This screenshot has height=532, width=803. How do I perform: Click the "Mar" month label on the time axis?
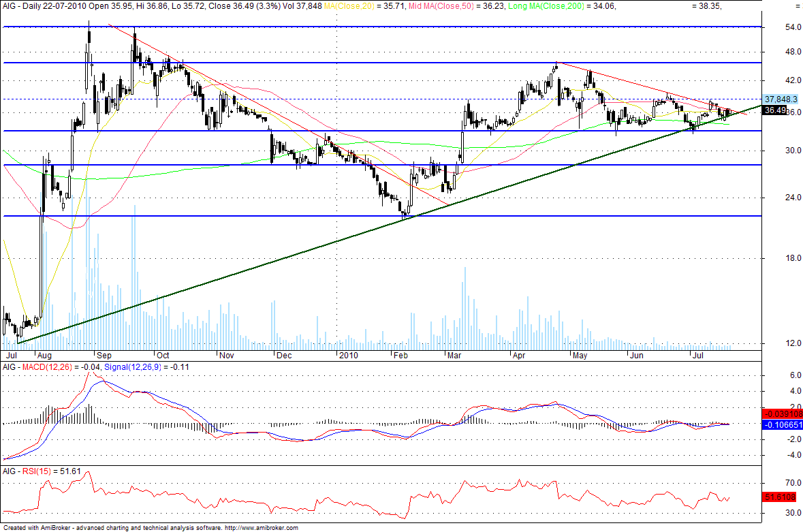tap(454, 356)
